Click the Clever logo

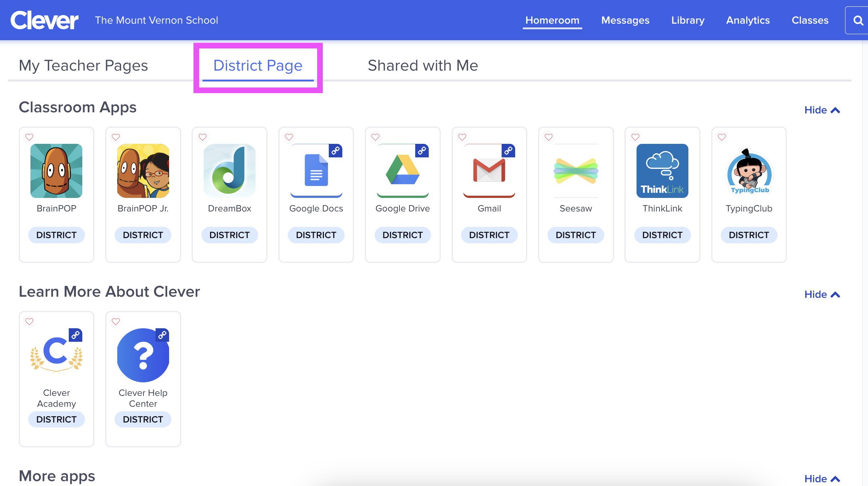pyautogui.click(x=44, y=20)
